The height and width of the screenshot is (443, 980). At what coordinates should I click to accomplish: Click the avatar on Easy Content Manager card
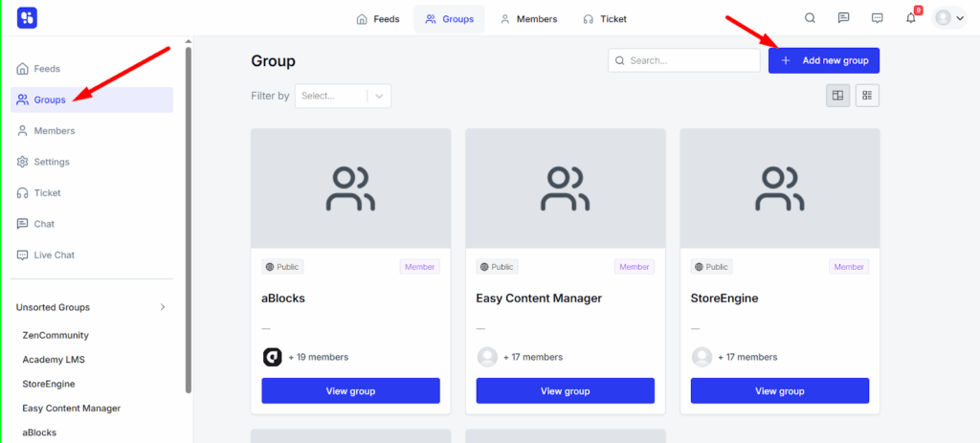[x=487, y=358]
